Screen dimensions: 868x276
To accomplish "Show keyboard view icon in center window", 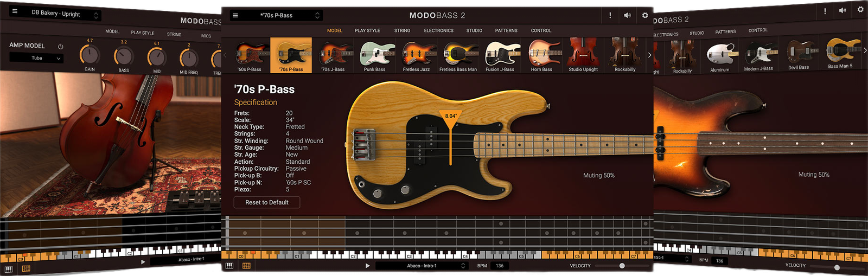I will pyautogui.click(x=229, y=266).
